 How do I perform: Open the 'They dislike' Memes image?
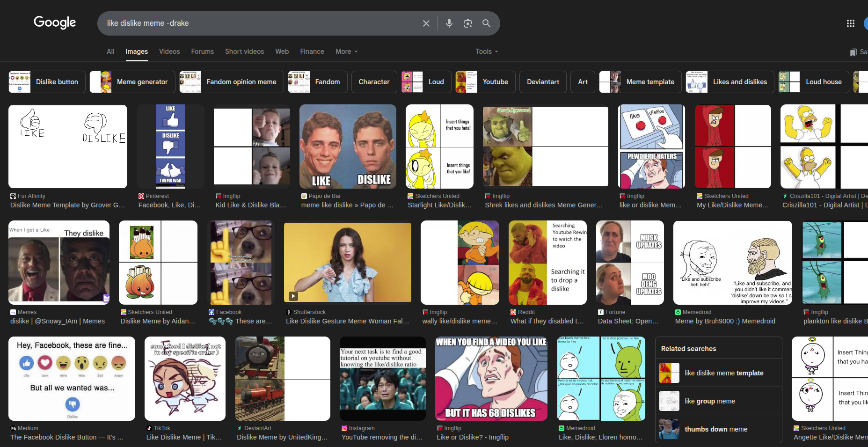(59, 263)
